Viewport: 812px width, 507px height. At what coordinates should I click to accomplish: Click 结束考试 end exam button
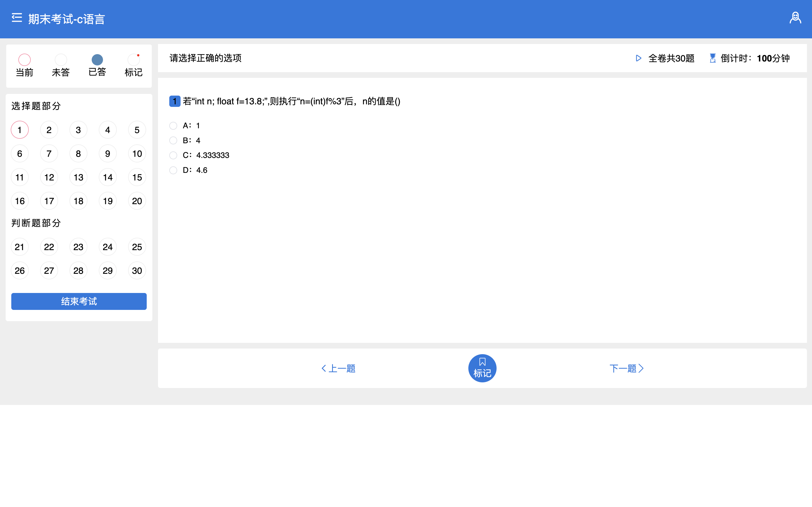tap(79, 301)
